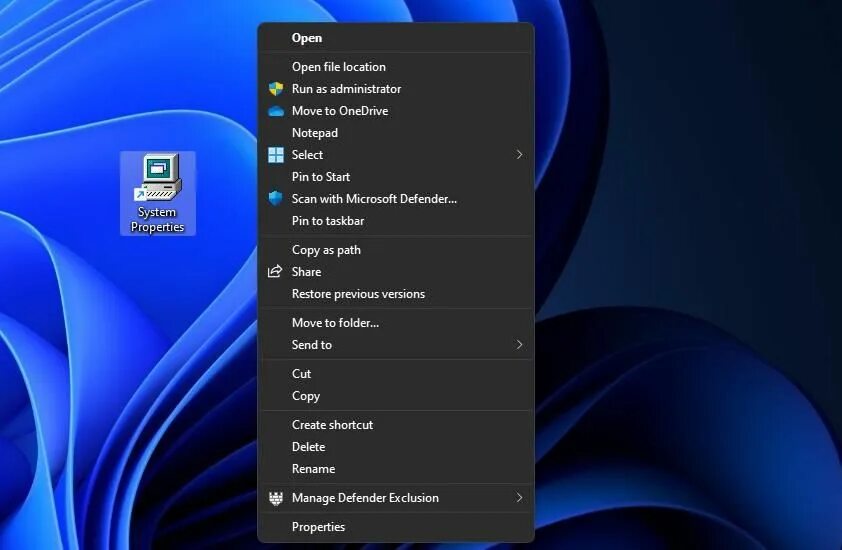Choose Cut from the menu

(396, 374)
